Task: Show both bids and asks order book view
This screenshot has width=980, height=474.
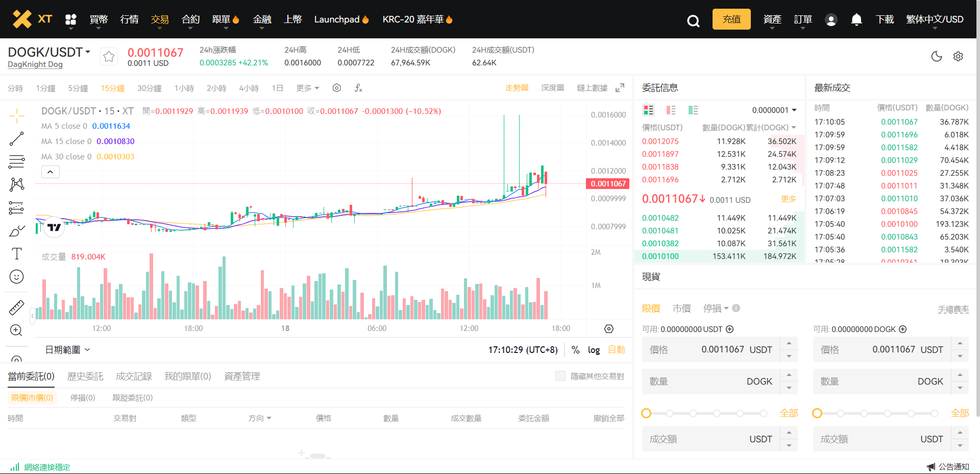Action: [648, 110]
